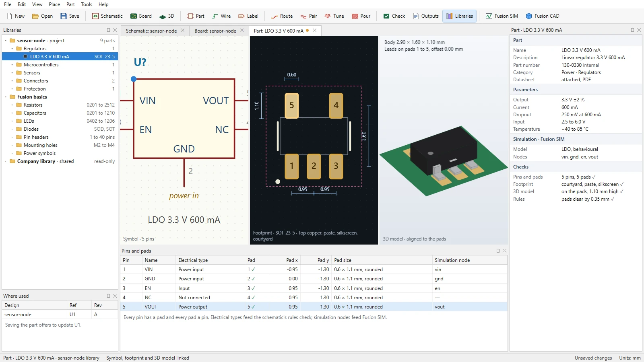Choose the Tune length tool
644x362 pixels.
pyautogui.click(x=334, y=16)
